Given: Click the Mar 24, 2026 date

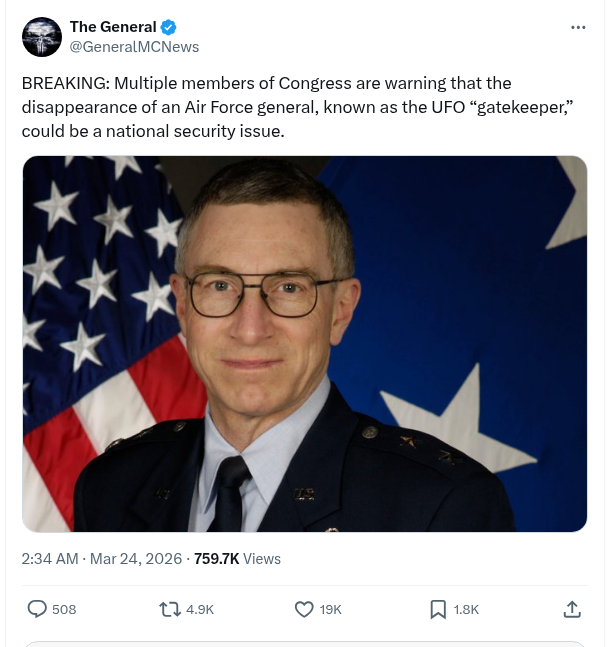Looking at the screenshot, I should 136,559.
